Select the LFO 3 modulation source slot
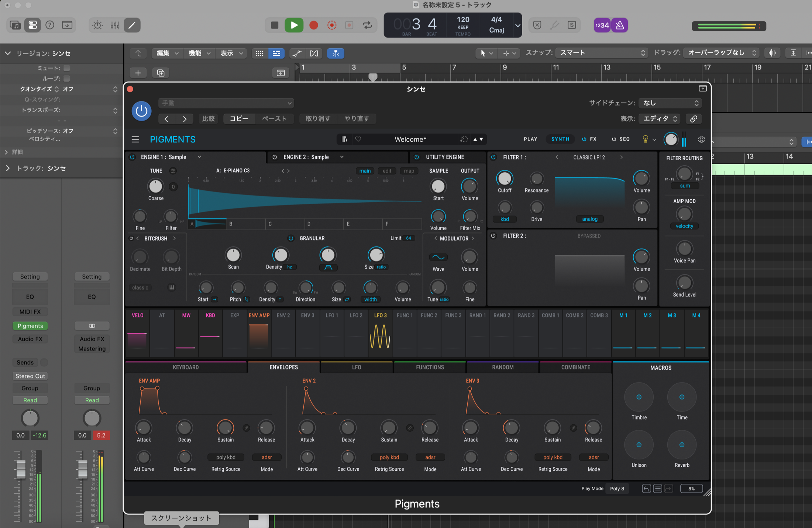812x528 pixels. 381,334
